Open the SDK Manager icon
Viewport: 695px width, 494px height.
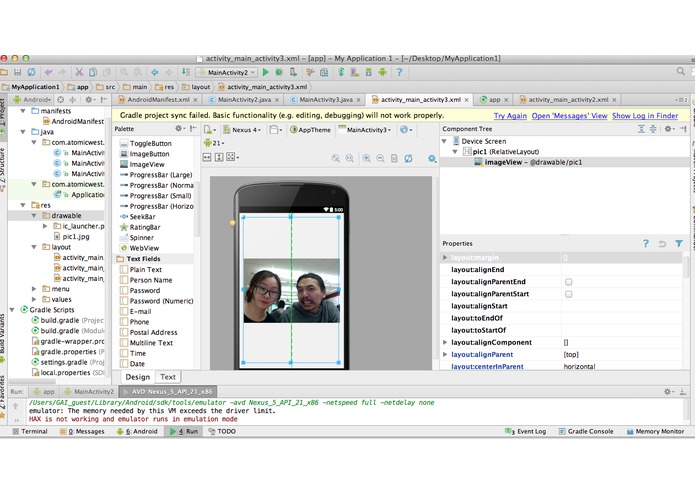coord(368,72)
